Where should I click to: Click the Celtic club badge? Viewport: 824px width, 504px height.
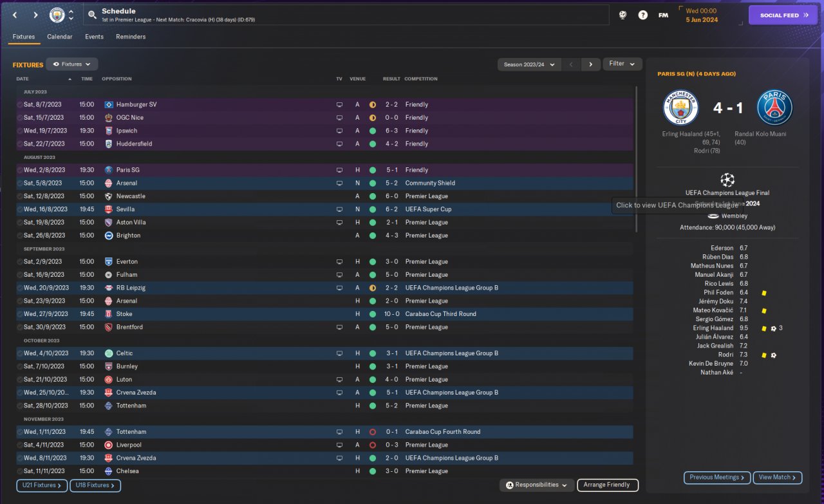click(108, 353)
